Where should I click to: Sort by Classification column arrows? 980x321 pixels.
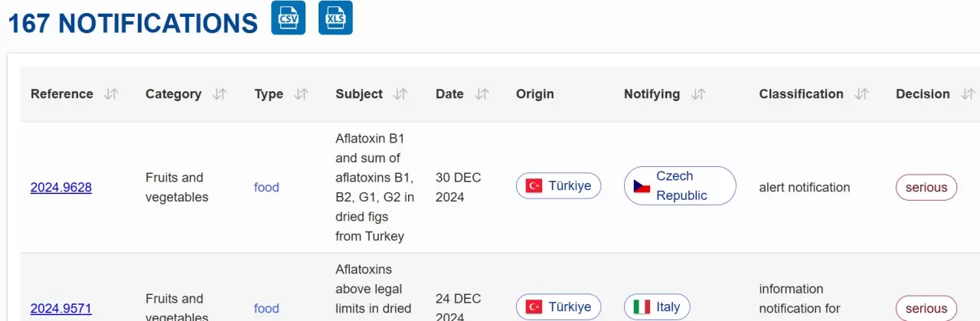pyautogui.click(x=861, y=94)
